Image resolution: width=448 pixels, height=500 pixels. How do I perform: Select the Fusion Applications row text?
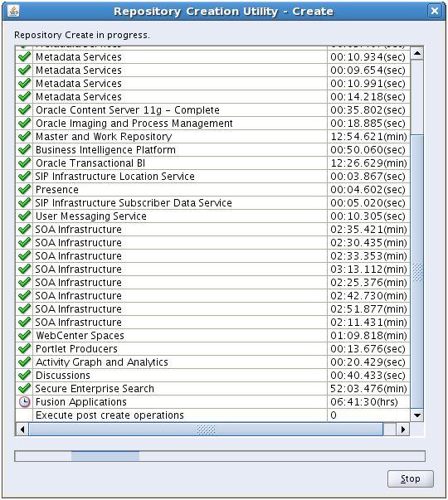click(81, 402)
